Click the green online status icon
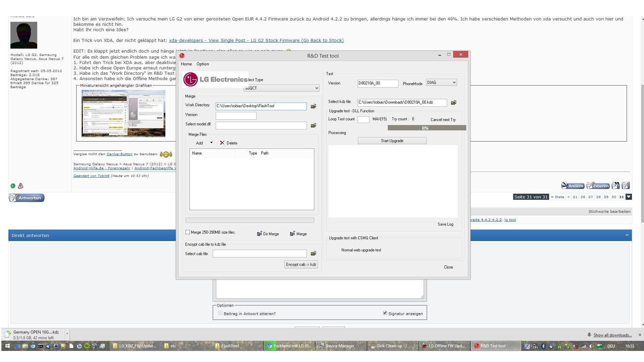 click(13, 186)
